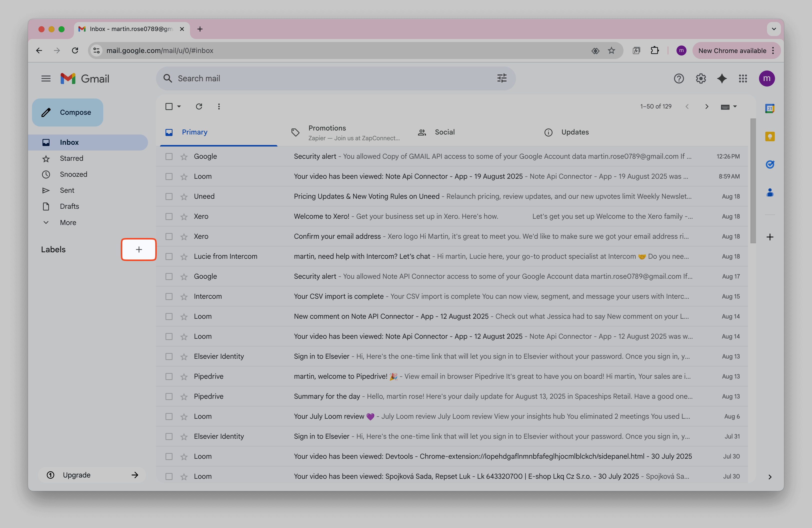This screenshot has height=528, width=812.
Task: Switch to the Updates tab
Action: click(x=598, y=132)
